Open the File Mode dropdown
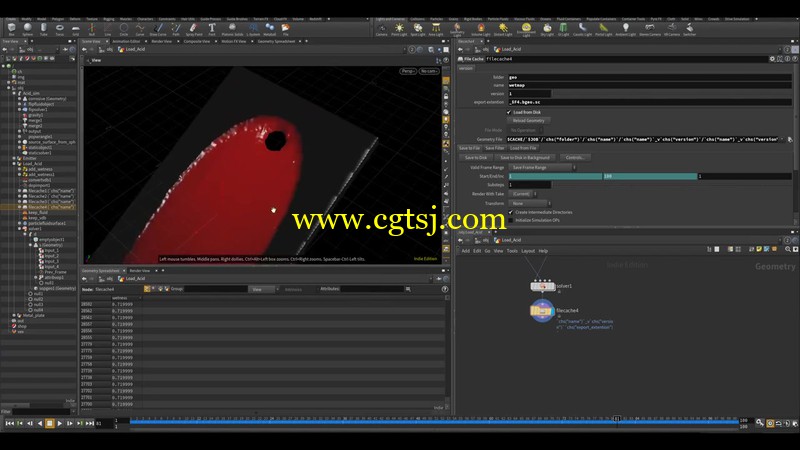Screen dimensions: 800x450 pyautogui.click(x=526, y=130)
